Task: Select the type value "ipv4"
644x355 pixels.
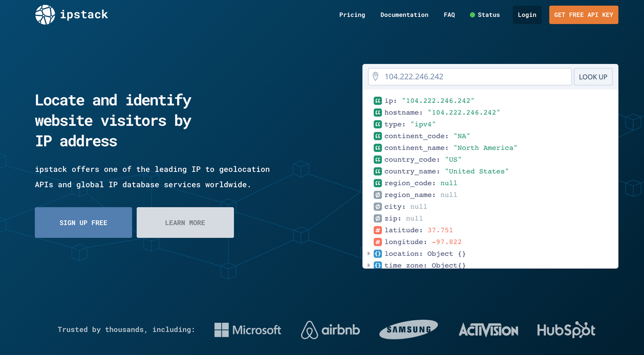Action: click(x=423, y=124)
